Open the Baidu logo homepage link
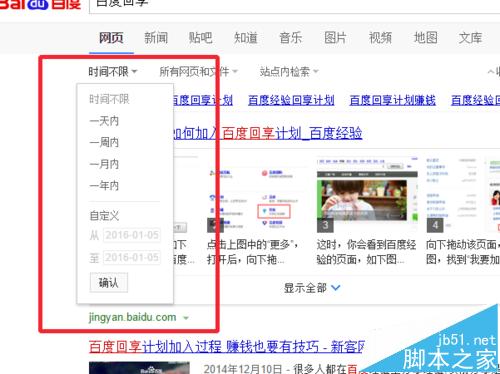The height and width of the screenshot is (374, 500). [40, 4]
